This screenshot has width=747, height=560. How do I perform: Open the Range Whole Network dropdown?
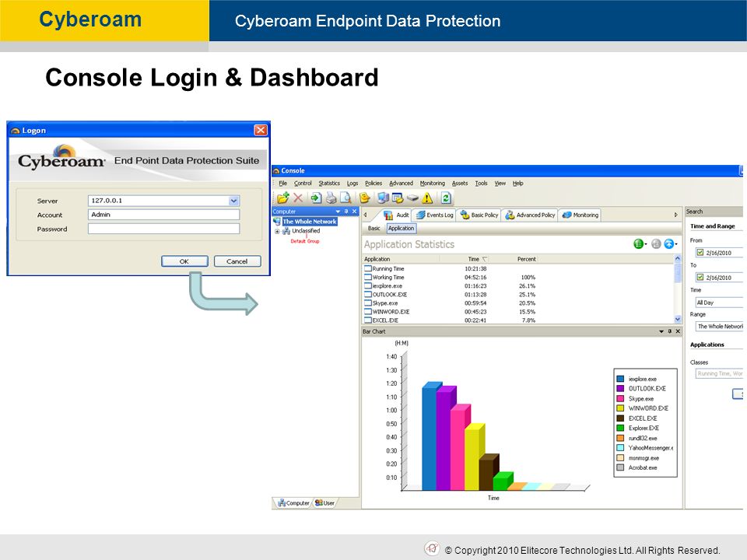[719, 326]
